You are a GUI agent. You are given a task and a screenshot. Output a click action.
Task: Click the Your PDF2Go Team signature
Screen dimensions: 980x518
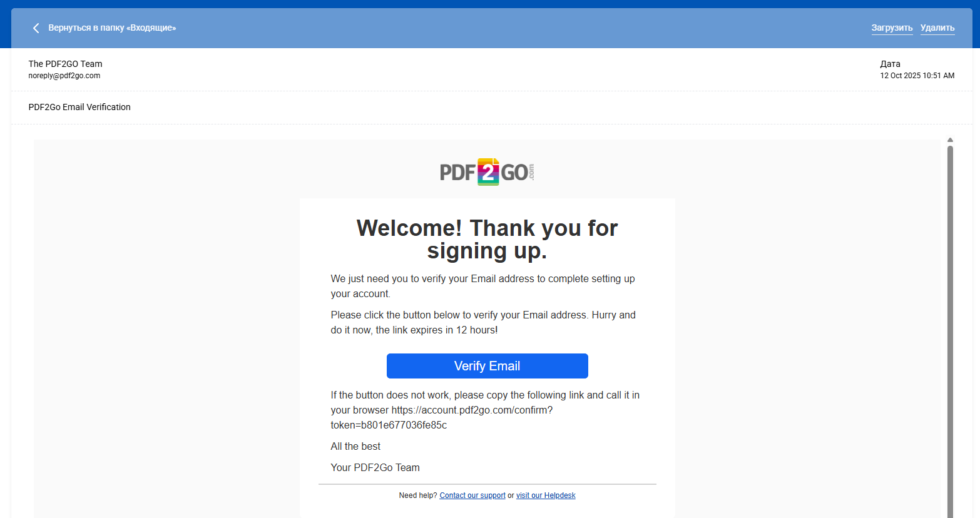(x=375, y=467)
